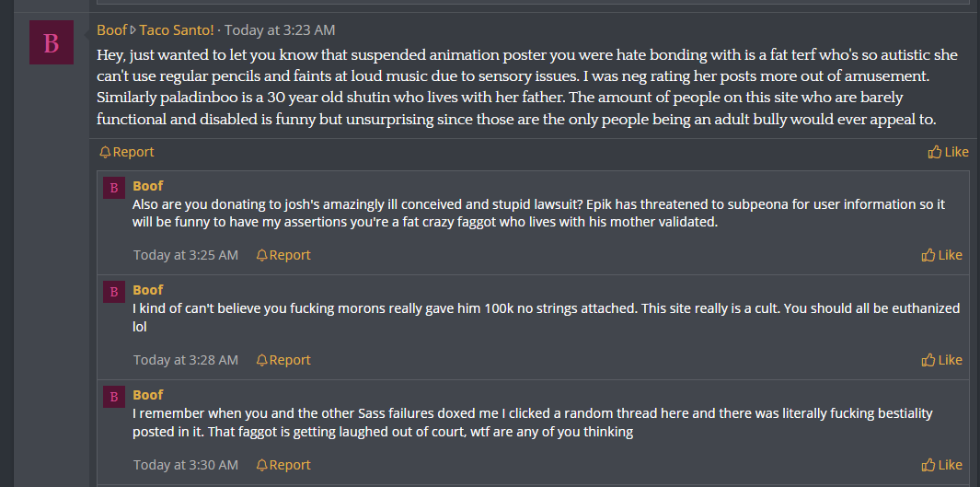The height and width of the screenshot is (487, 980).
Task: Click Boof username on lawsuit comment
Action: tap(147, 186)
